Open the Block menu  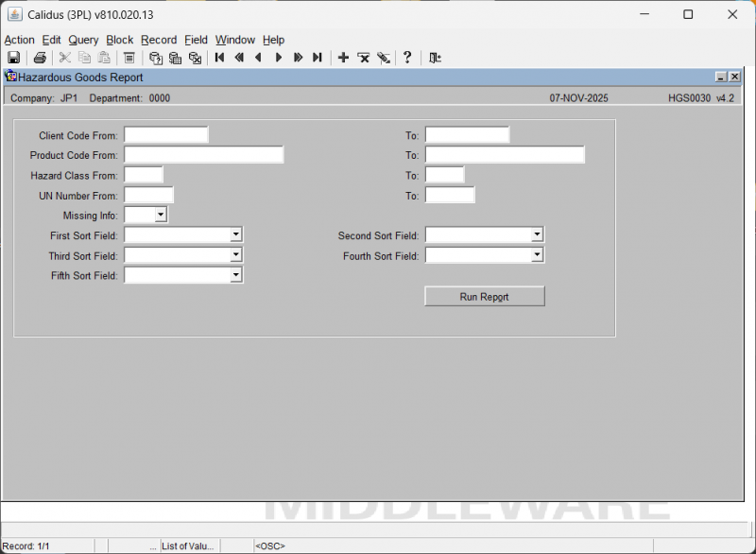pyautogui.click(x=120, y=40)
